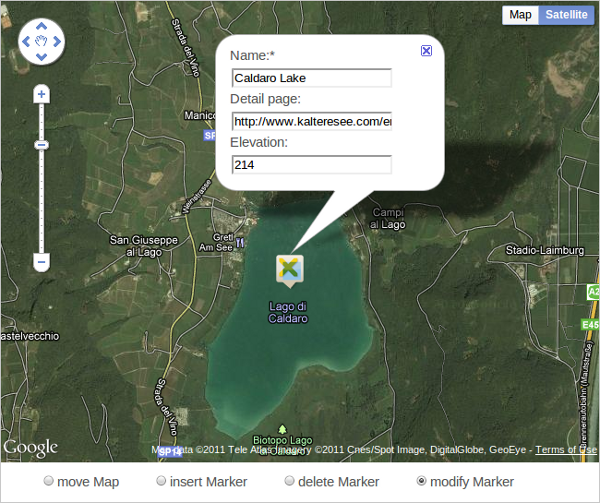Image resolution: width=600 pixels, height=503 pixels.
Task: Zoom out with the minus button
Action: point(41,262)
